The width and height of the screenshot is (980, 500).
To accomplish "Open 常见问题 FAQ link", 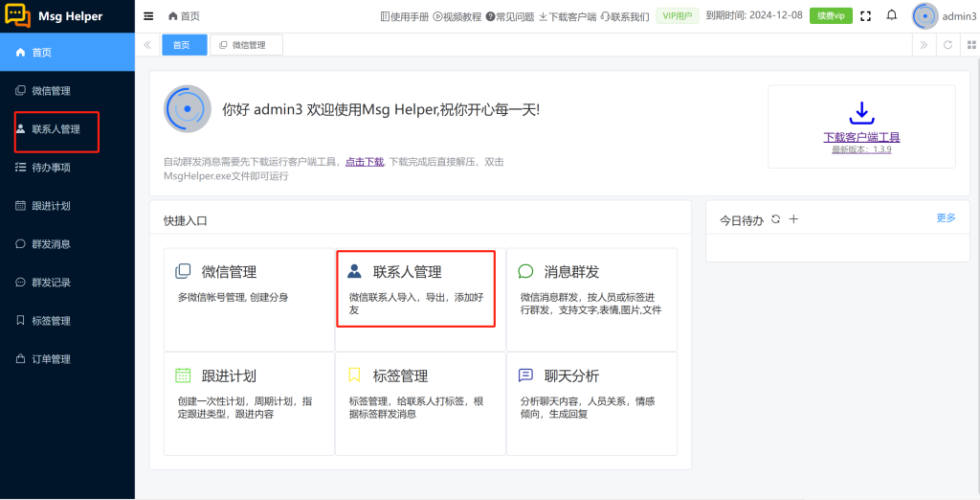I will click(510, 17).
